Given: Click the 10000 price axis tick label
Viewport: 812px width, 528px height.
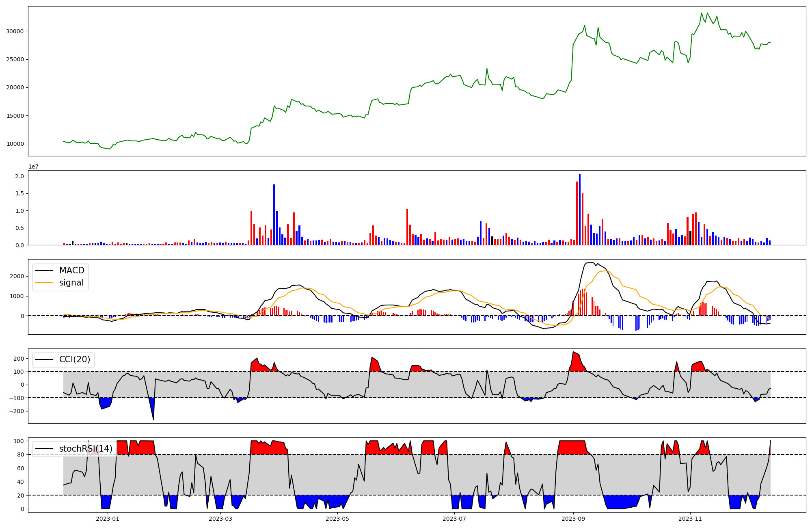Looking at the screenshot, I should [15, 144].
